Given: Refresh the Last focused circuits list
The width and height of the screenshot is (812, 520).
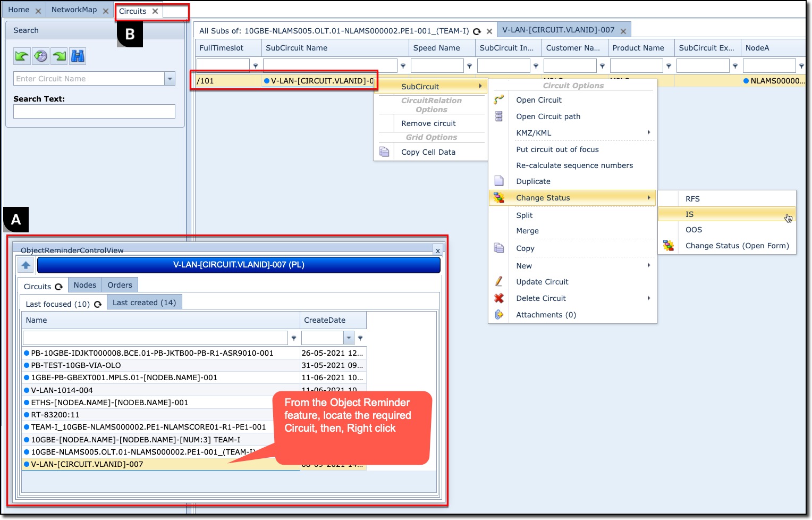Looking at the screenshot, I should (98, 305).
